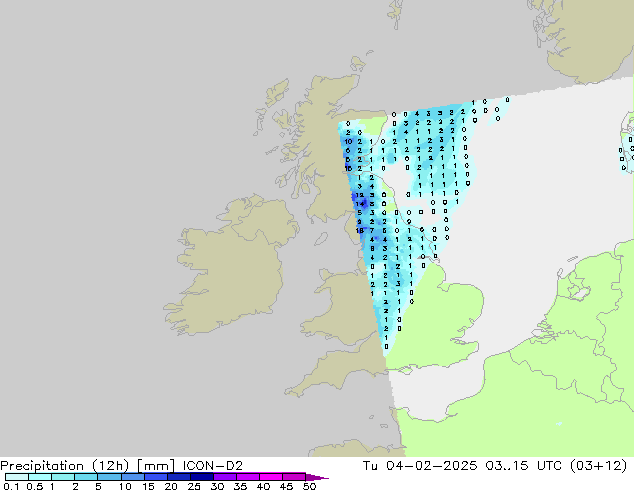634x490 pixels.
Task: Click the '18' precipitation value on the map
Action: point(359,230)
